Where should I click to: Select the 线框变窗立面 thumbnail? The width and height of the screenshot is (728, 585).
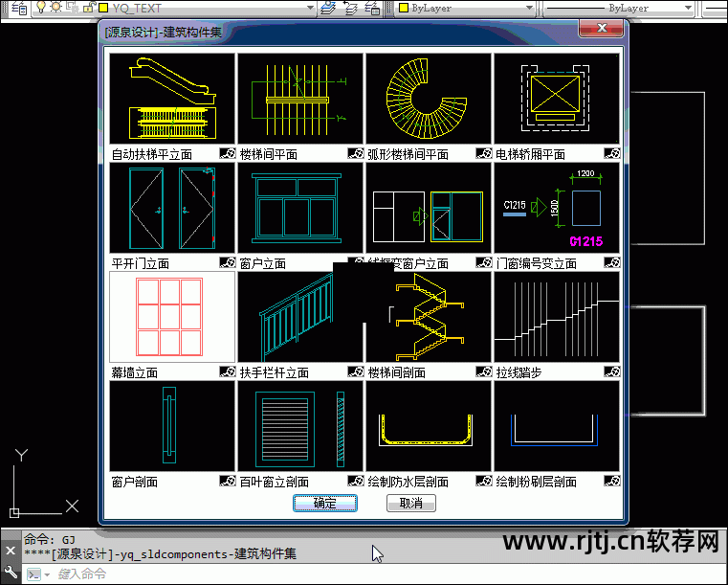429,208
